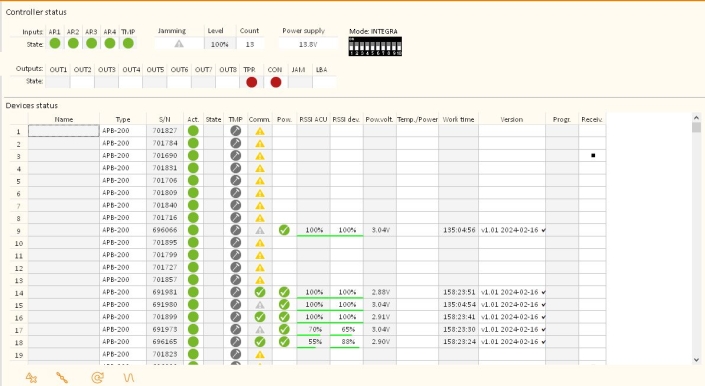Click the TMP tamper icon for device 701857

(x=236, y=280)
